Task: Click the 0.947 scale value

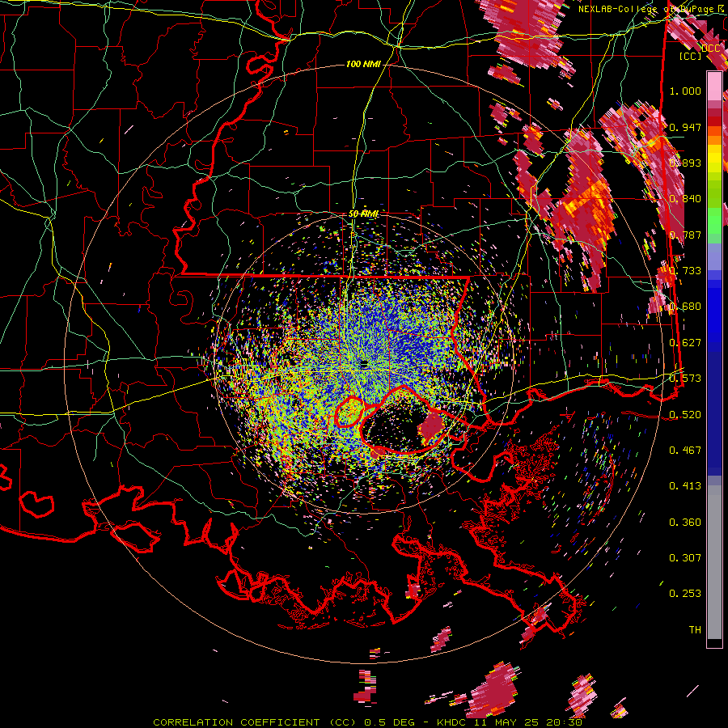Action: tap(685, 127)
